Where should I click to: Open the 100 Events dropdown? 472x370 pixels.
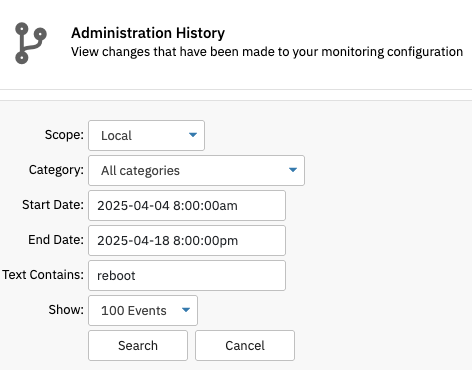pos(143,310)
